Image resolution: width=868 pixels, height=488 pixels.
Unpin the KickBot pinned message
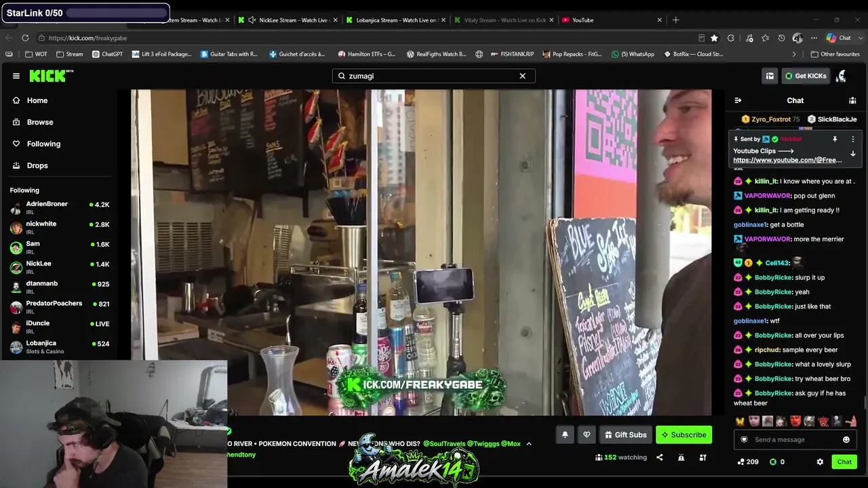(835, 139)
